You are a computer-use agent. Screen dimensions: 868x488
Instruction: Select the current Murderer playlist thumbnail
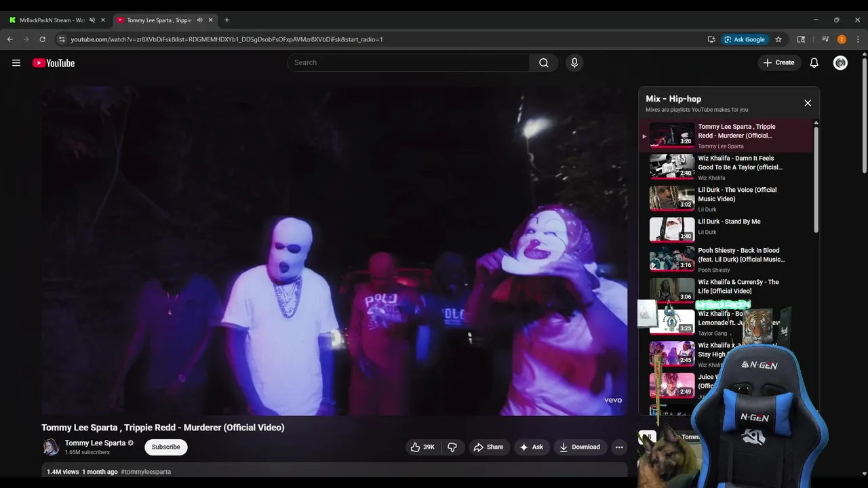click(672, 134)
